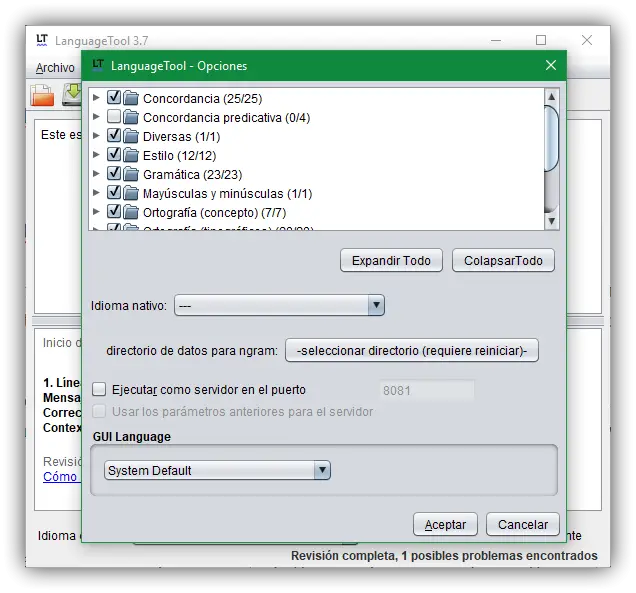Maximize the LanguageTool 3.7 main window
The height and width of the screenshot is (593, 636).
coord(541,40)
